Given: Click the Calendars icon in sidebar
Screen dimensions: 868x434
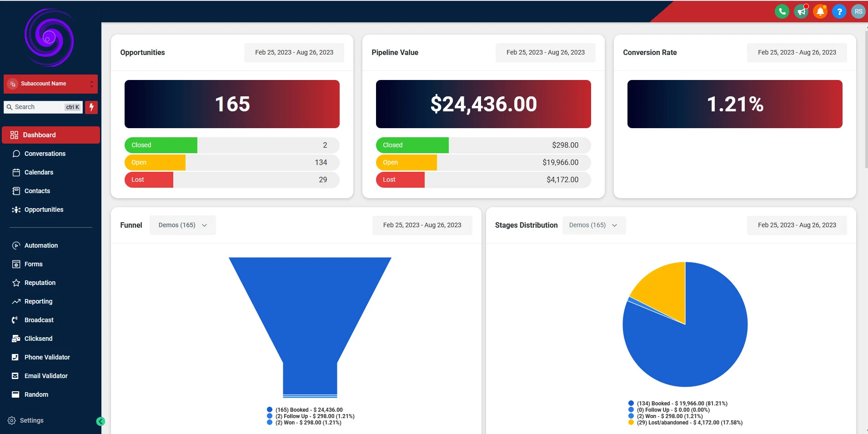Looking at the screenshot, I should [x=16, y=172].
